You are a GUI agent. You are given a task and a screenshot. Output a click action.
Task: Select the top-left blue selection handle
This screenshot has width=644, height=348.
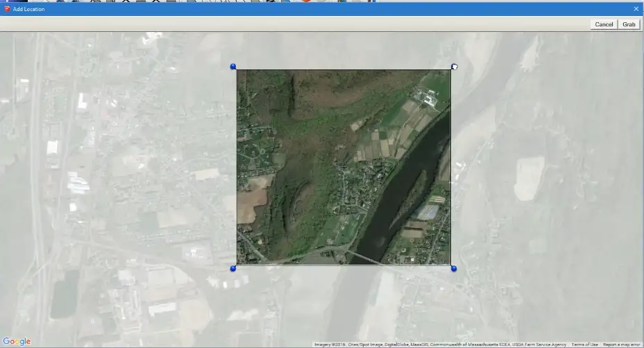pos(233,66)
